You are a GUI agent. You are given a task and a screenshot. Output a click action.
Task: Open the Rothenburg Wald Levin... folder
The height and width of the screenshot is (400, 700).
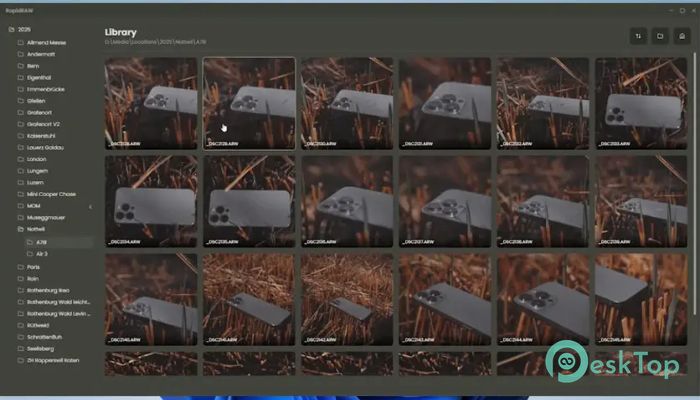click(x=58, y=313)
